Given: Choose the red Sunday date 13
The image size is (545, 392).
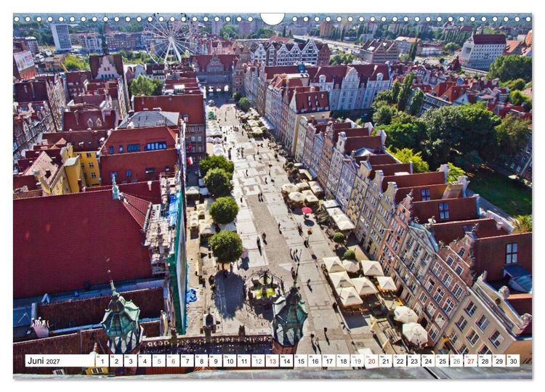Looking at the screenshot, I should click(x=272, y=361).
